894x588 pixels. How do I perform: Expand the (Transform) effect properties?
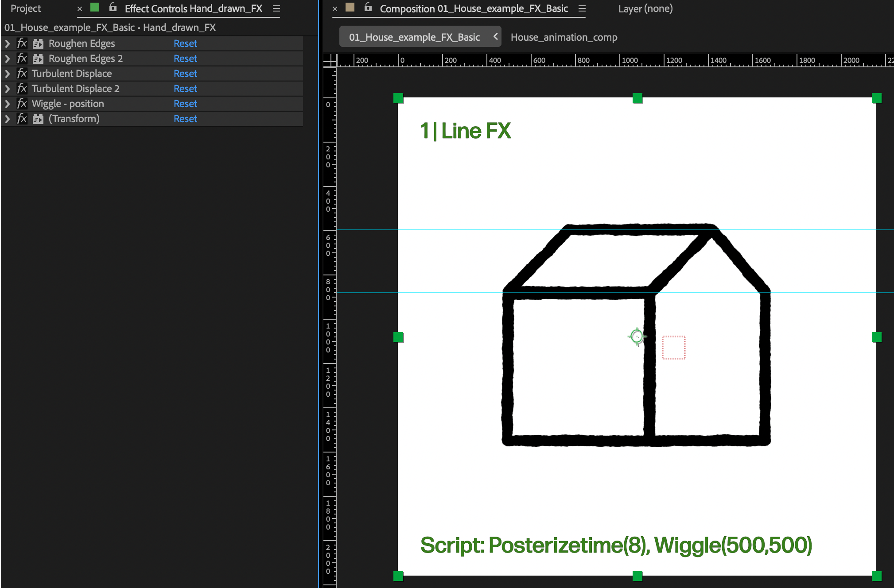8,119
